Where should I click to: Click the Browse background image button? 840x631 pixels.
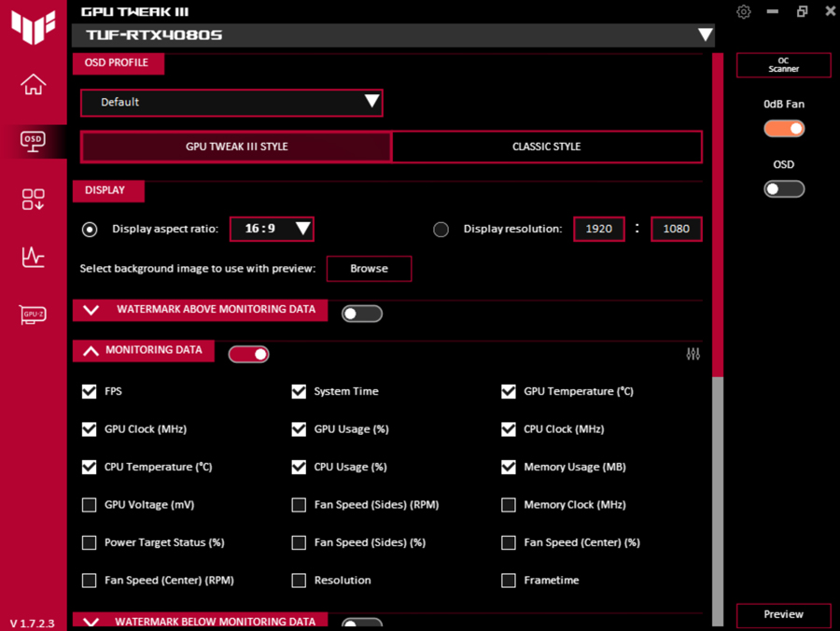[x=369, y=269]
